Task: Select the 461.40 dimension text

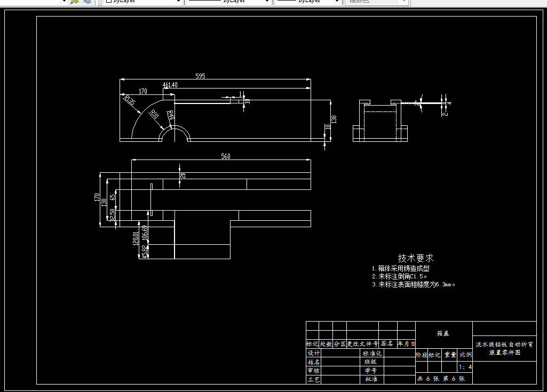Action: tap(170, 85)
